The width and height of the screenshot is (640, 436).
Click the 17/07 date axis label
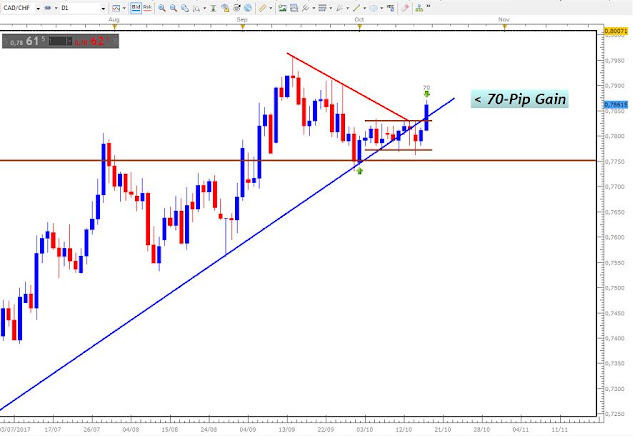[x=53, y=429]
